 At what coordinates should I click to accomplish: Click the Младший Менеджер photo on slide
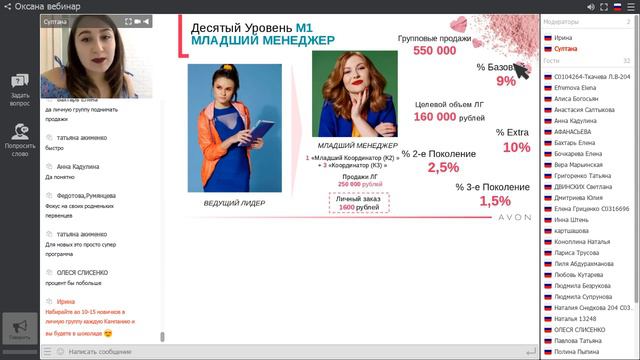click(355, 93)
